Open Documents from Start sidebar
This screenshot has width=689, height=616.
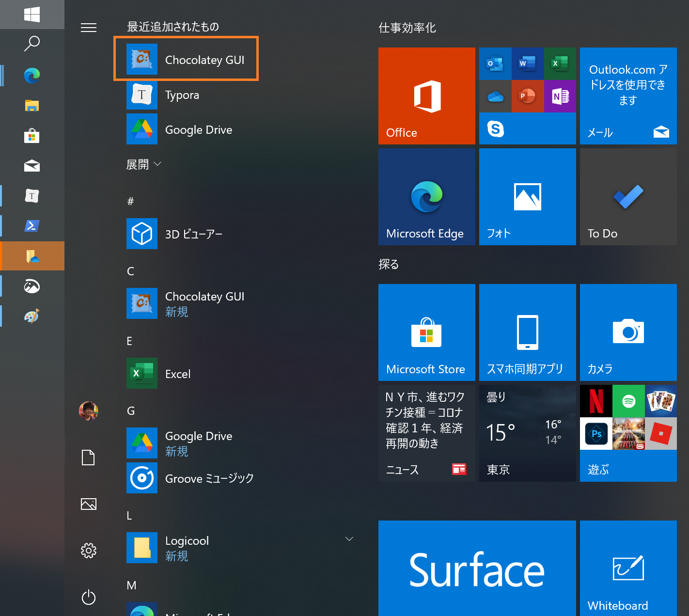click(89, 458)
